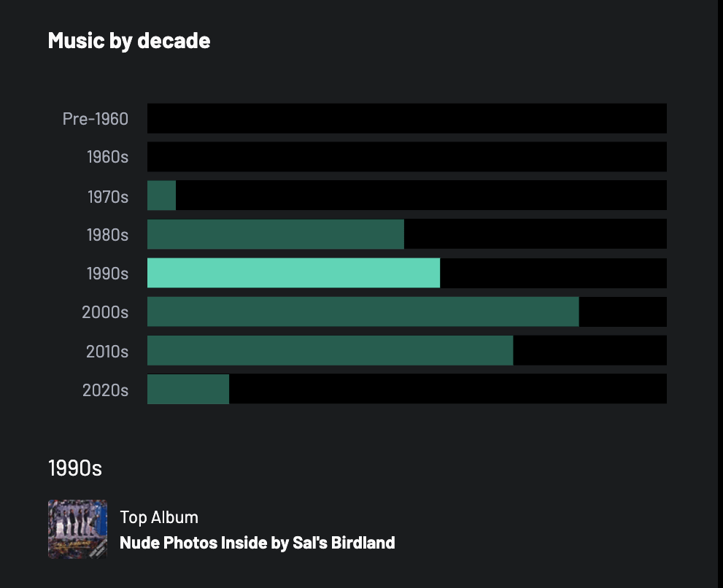Click the Pre-1960 row label
This screenshot has height=588, width=723.
(96, 118)
